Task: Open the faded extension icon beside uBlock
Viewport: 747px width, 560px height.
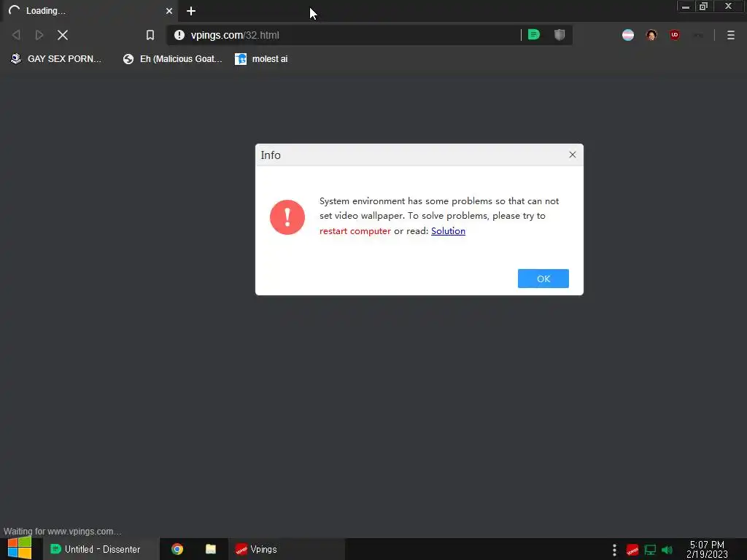Action: point(698,35)
